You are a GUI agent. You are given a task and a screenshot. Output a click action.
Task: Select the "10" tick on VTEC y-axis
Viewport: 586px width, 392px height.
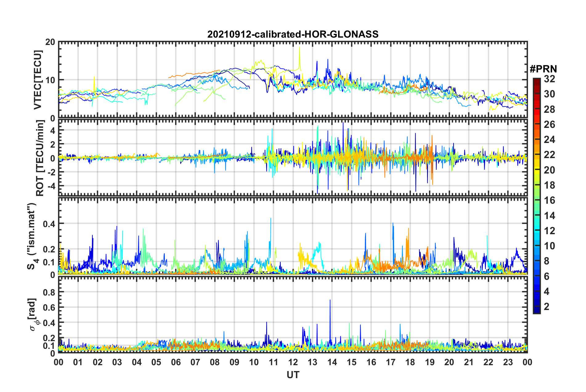pos(50,80)
